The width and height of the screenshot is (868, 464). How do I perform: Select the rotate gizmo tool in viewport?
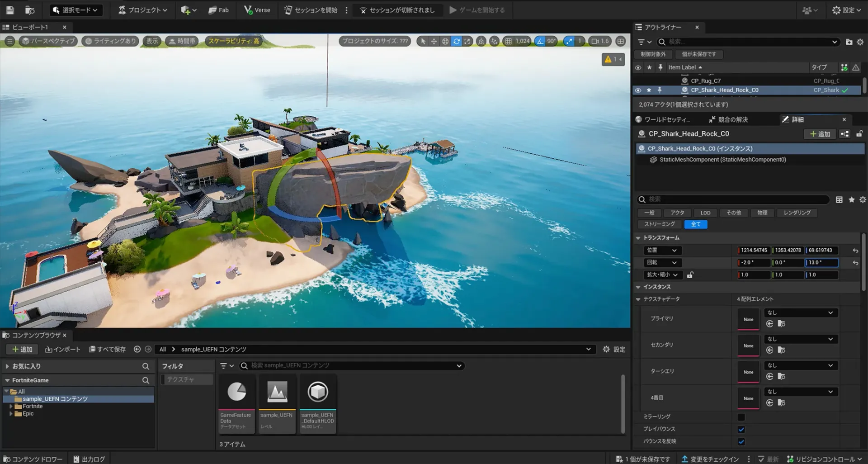point(456,41)
